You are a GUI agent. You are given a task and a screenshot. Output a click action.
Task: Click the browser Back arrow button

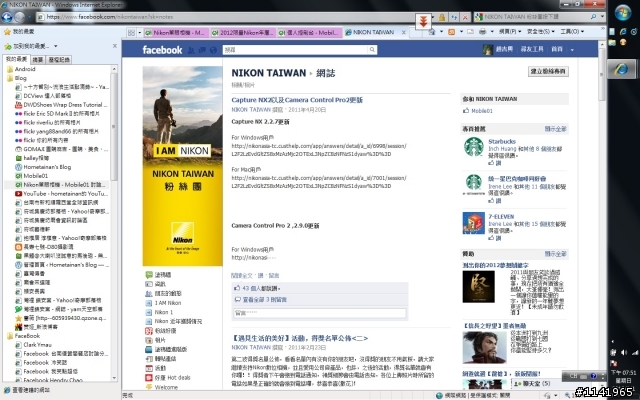tap(7, 17)
